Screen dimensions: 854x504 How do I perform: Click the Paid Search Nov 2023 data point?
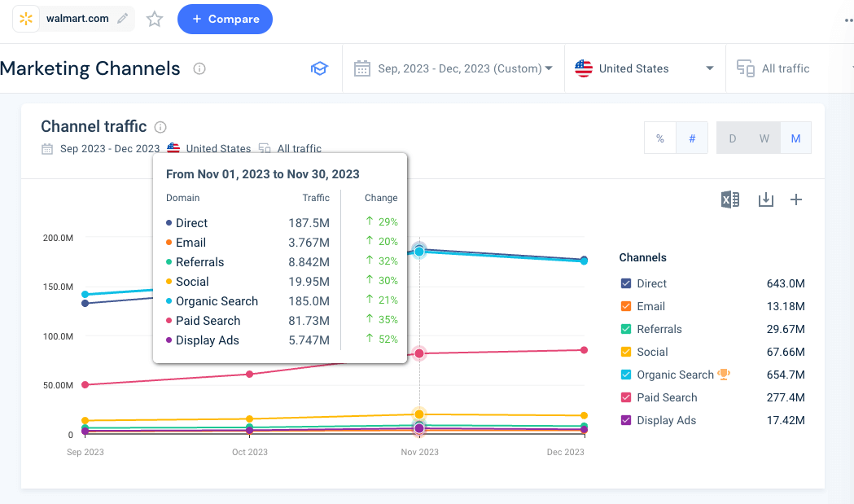pyautogui.click(x=419, y=353)
